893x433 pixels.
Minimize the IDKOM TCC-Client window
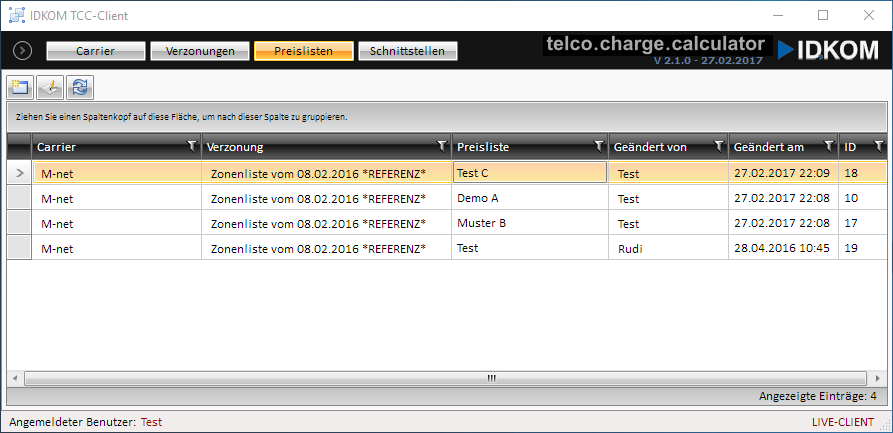tap(777, 15)
